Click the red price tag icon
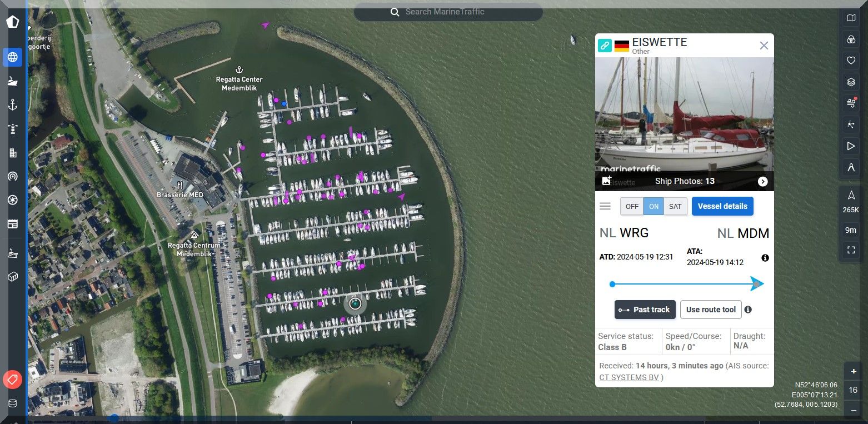 [x=12, y=380]
